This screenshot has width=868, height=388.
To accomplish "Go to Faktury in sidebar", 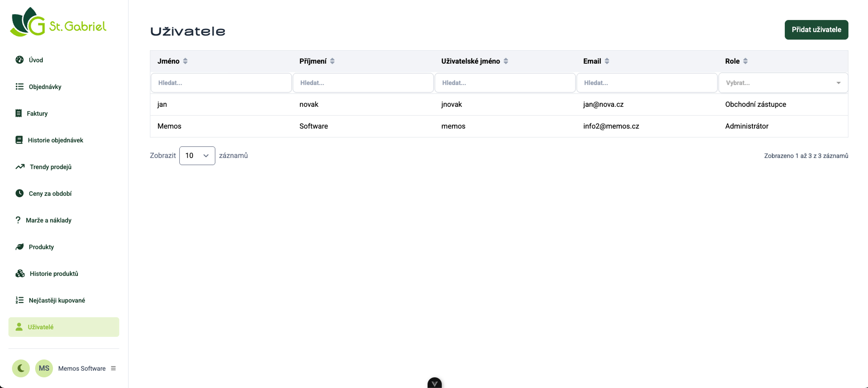I will pos(37,113).
